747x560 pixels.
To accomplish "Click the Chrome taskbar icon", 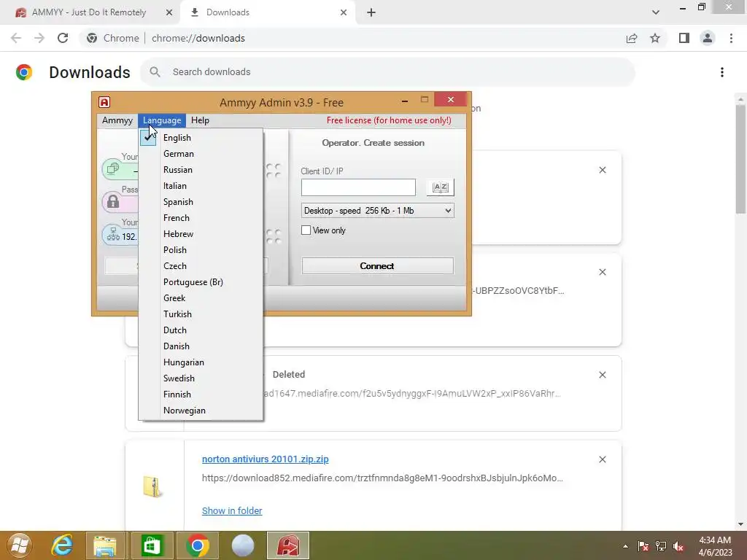I will 197,545.
